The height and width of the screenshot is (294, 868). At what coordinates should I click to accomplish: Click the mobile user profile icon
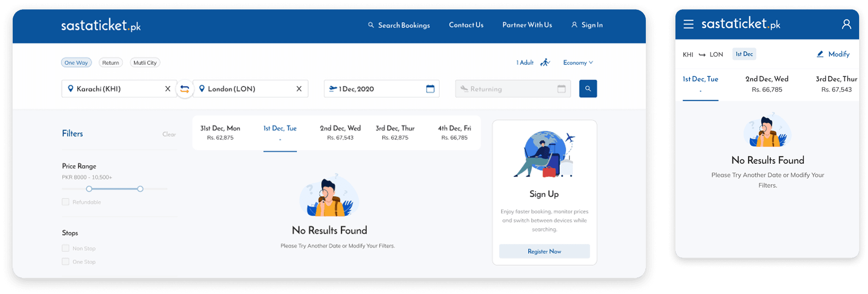(x=846, y=24)
